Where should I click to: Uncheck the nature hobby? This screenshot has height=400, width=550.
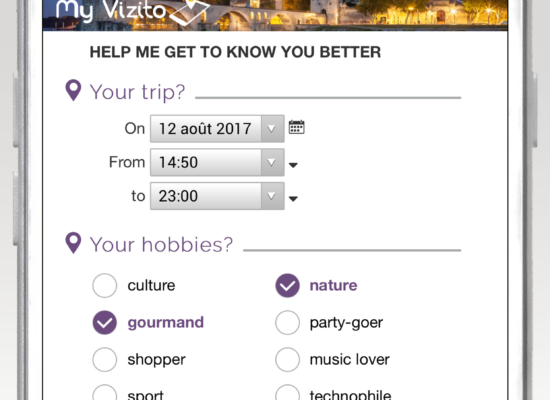(x=287, y=285)
